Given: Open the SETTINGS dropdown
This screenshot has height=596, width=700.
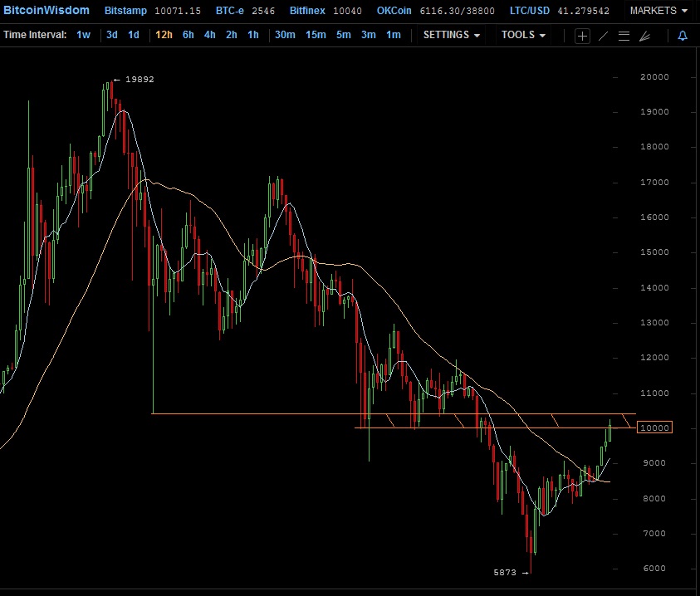Looking at the screenshot, I should point(452,35).
